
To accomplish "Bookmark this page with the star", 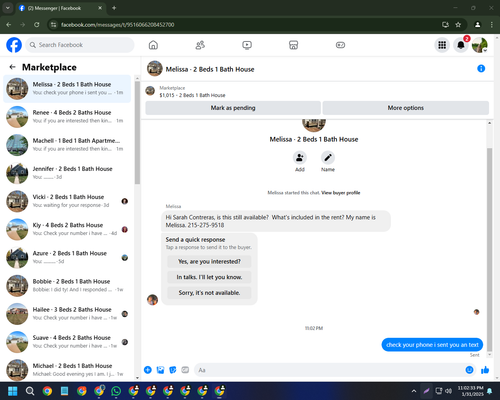I will (x=458, y=25).
